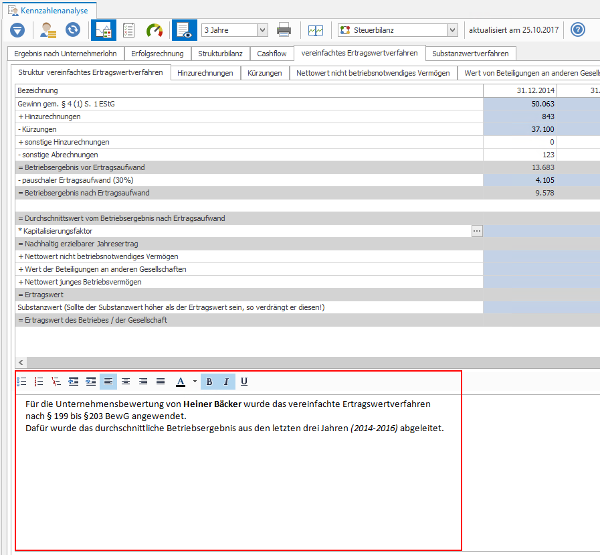Image resolution: width=600 pixels, height=555 pixels.
Task: Click the value 843 cell
Action: pyautogui.click(x=520, y=117)
